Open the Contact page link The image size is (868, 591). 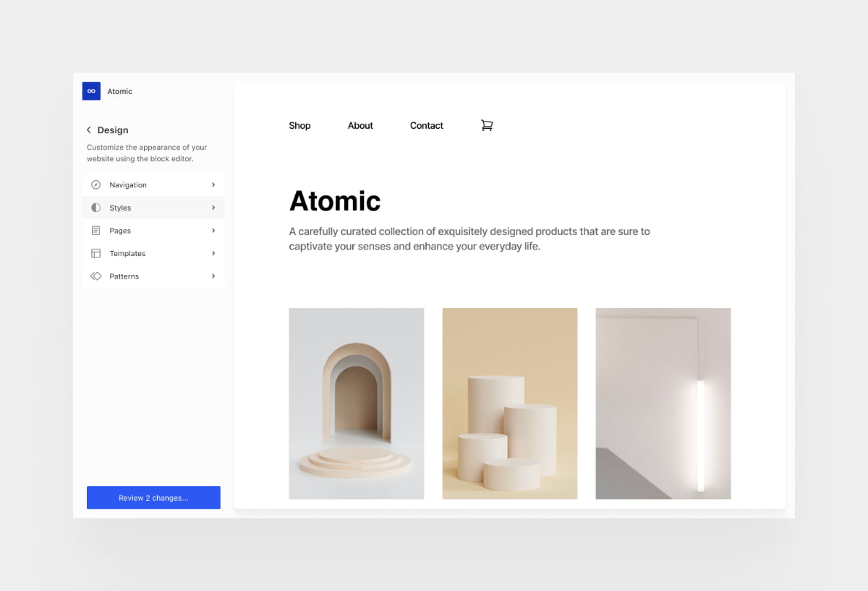[426, 125]
